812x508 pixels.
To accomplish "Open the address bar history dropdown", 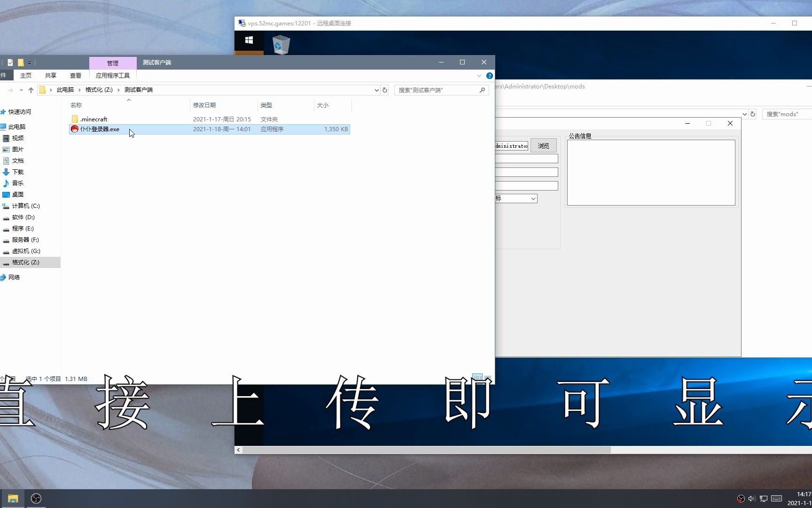I will (376, 90).
